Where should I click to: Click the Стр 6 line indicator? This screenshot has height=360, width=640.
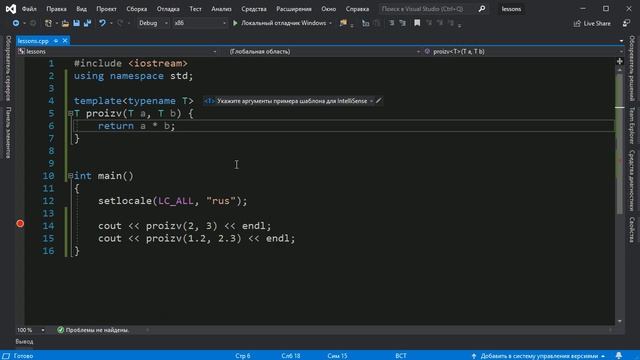[x=242, y=356]
